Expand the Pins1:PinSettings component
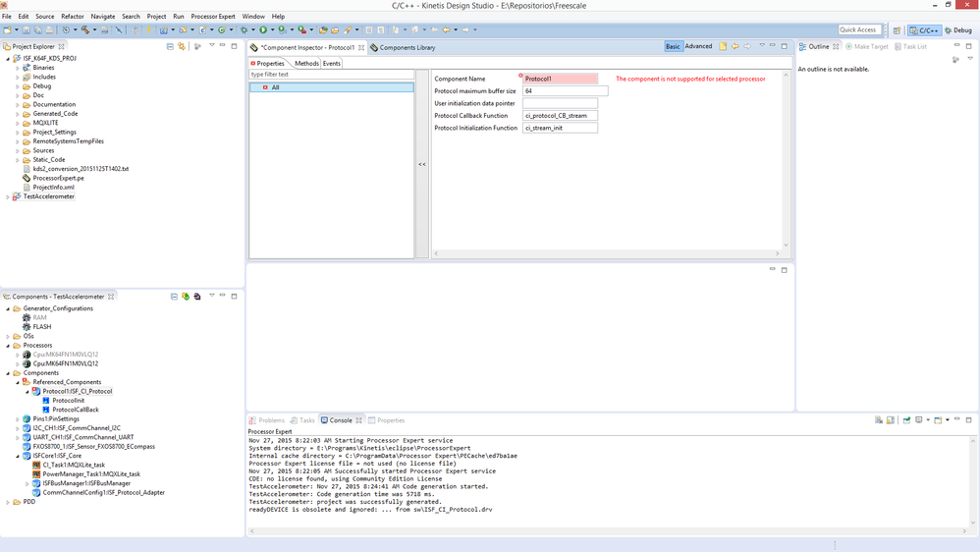The image size is (980, 552). point(18,419)
